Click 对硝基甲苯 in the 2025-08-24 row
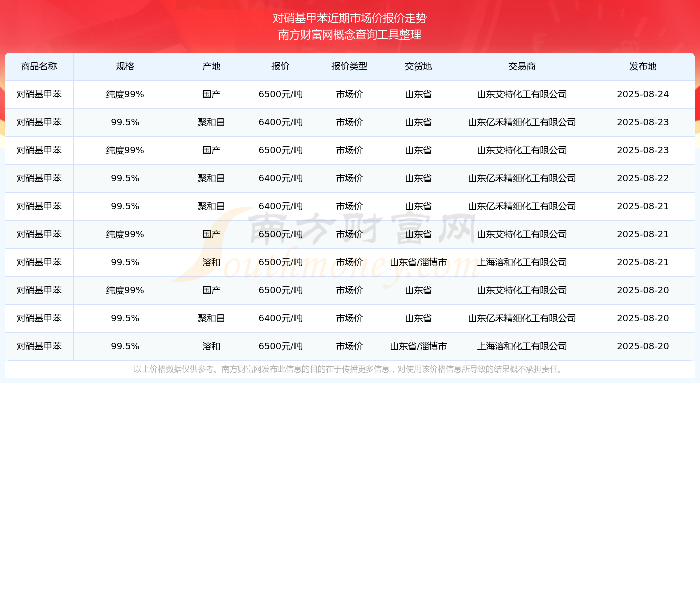Screen dimensions: 700x602 pyautogui.click(x=39, y=94)
